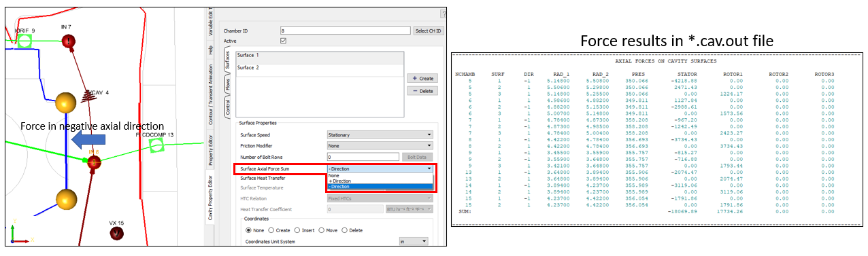The image size is (868, 256).
Task: Select the upper yellow chamber sphere
Action: pos(66,103)
